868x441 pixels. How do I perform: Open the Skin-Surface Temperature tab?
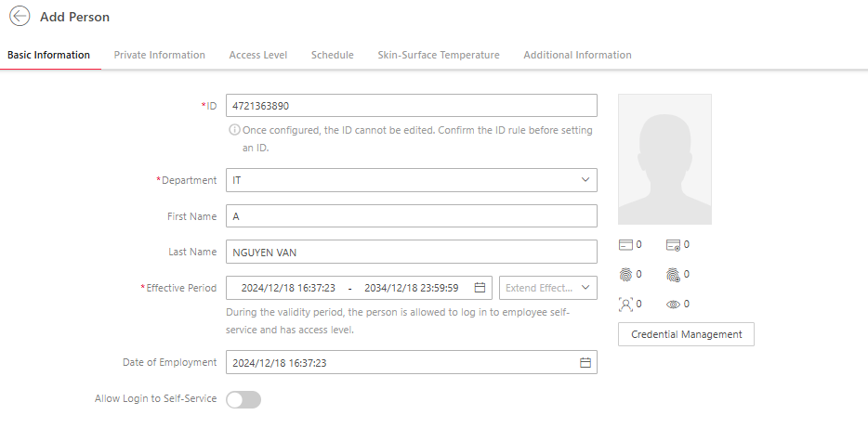click(439, 55)
